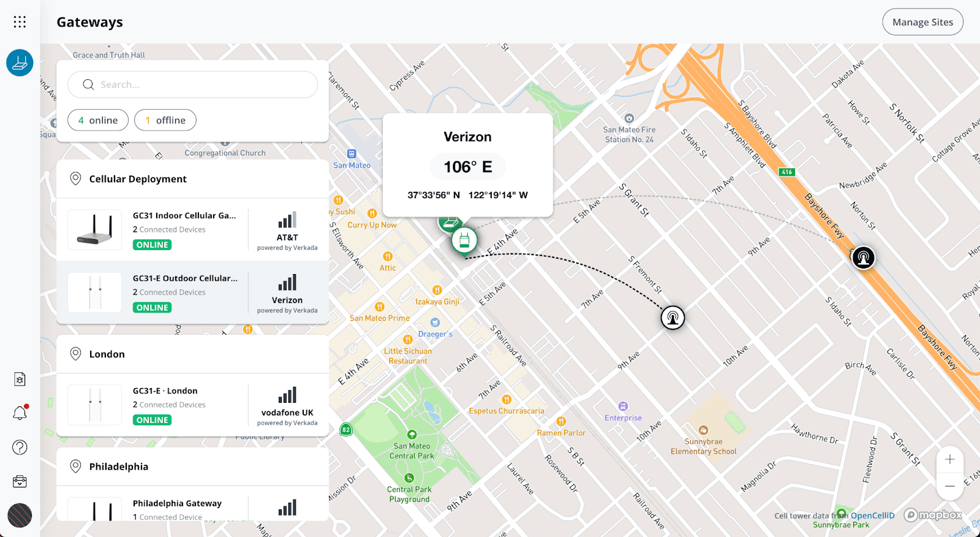Click the green gateway marker on map
The image size is (980, 537).
(x=464, y=240)
